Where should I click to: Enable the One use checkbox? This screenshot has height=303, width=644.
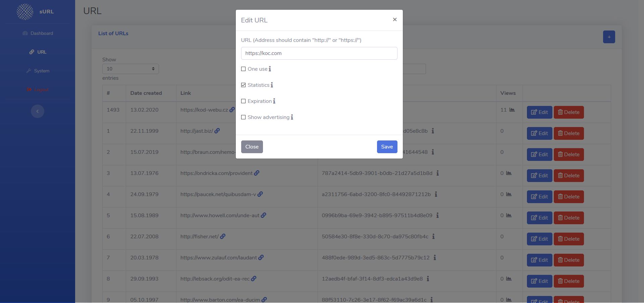(244, 69)
